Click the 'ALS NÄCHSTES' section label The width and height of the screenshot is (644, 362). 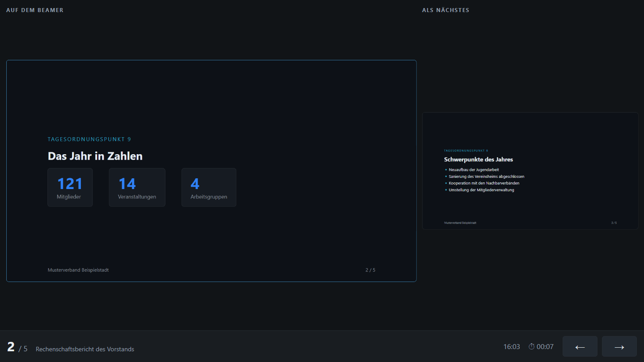(446, 10)
